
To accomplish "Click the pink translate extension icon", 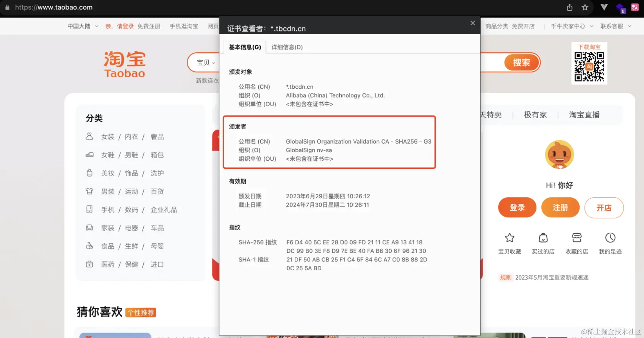I will coord(635,7).
